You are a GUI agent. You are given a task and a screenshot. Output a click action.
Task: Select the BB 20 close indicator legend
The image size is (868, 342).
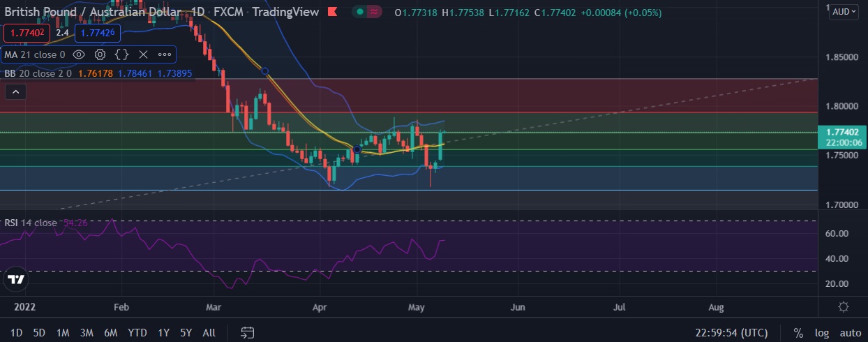tap(38, 73)
